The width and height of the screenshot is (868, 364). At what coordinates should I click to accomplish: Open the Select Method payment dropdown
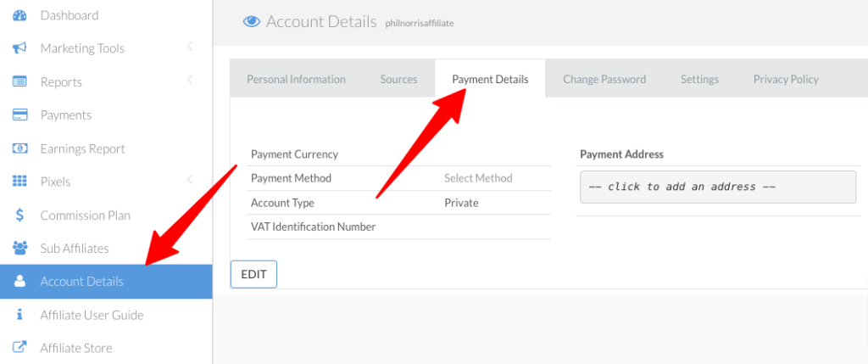478,178
